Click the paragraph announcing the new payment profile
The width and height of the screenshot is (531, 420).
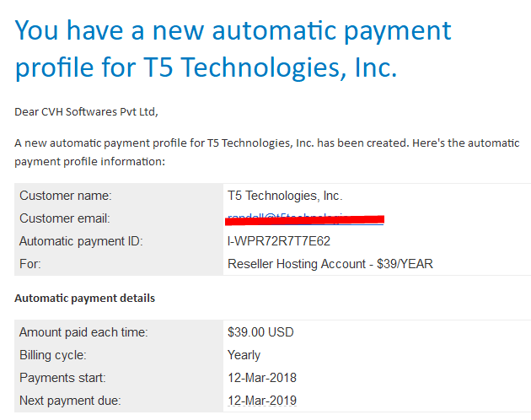[267, 152]
